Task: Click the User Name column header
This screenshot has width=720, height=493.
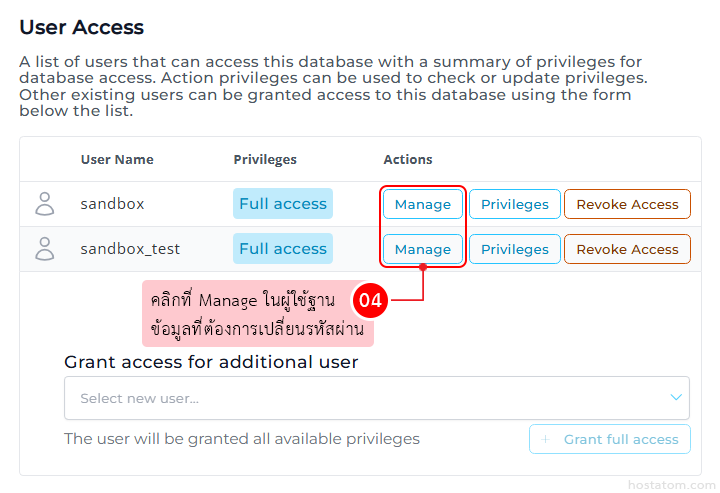Action: [x=117, y=160]
